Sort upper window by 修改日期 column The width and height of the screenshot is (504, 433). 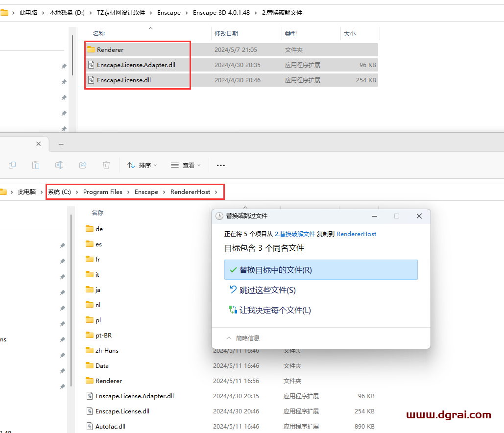point(226,33)
